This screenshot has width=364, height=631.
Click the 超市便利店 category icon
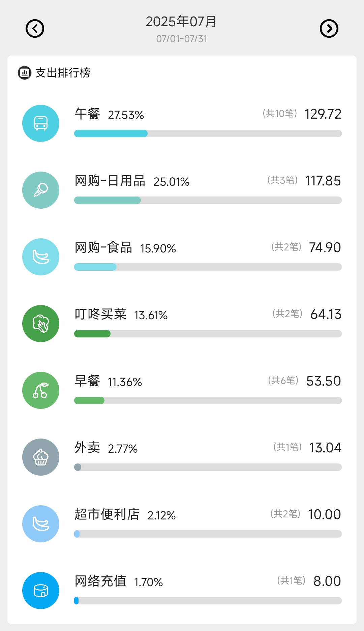tap(41, 524)
